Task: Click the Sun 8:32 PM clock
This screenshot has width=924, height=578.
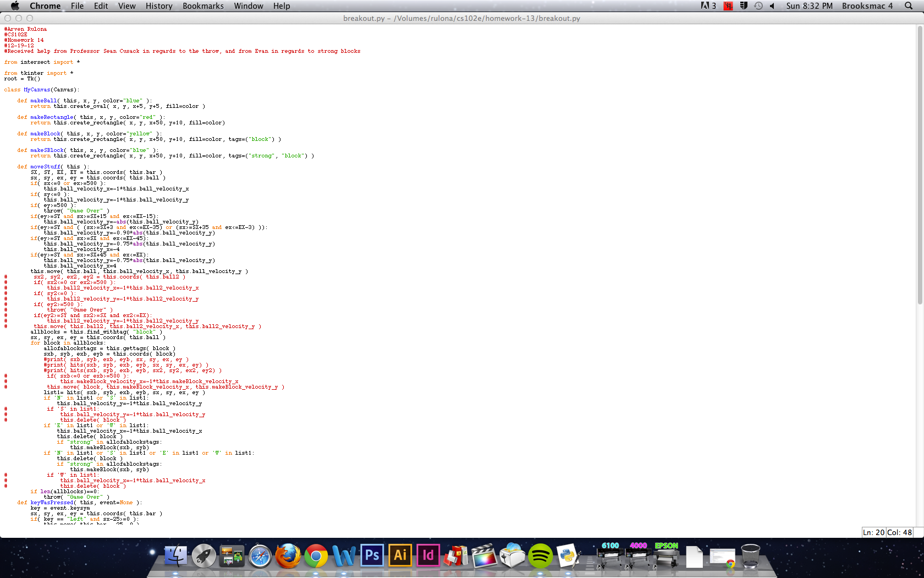Action: (x=809, y=6)
